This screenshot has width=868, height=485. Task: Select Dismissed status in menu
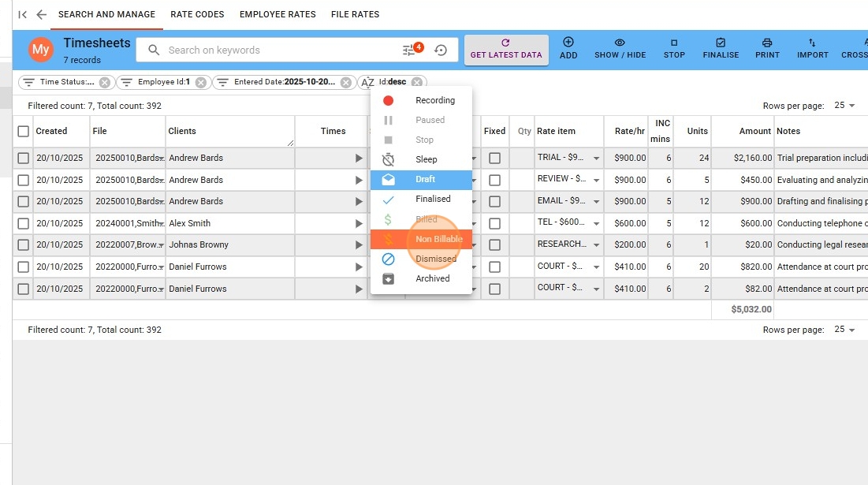421,259
